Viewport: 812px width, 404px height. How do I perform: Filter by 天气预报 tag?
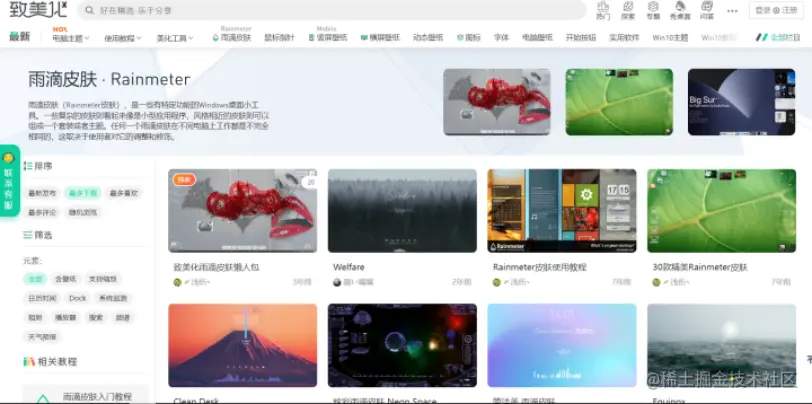[42, 337]
